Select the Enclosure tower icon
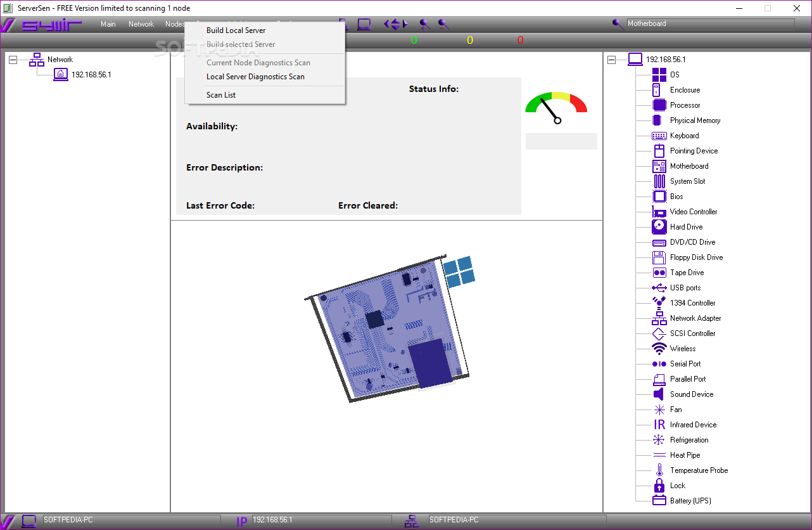This screenshot has height=530, width=812. 657,90
